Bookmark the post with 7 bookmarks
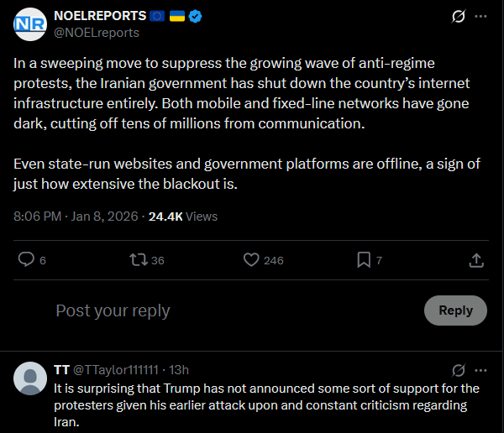 pos(364,260)
